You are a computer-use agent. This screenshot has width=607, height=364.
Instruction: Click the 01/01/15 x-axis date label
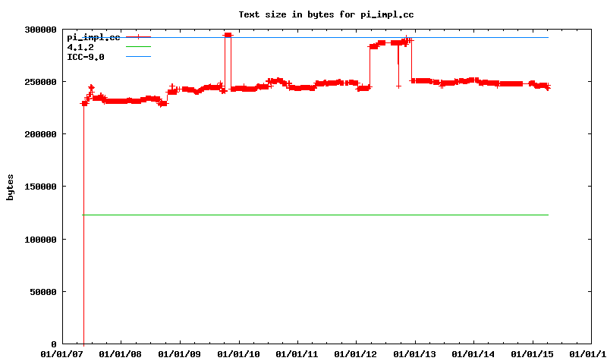click(533, 354)
